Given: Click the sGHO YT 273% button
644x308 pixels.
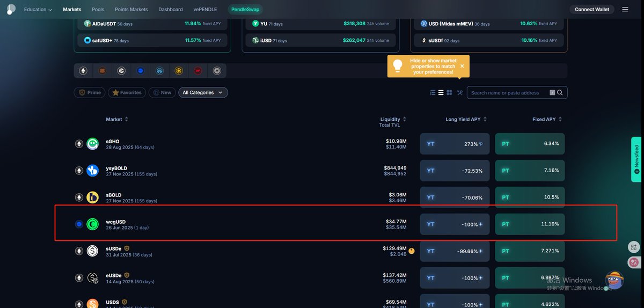Looking at the screenshot, I should point(455,144).
